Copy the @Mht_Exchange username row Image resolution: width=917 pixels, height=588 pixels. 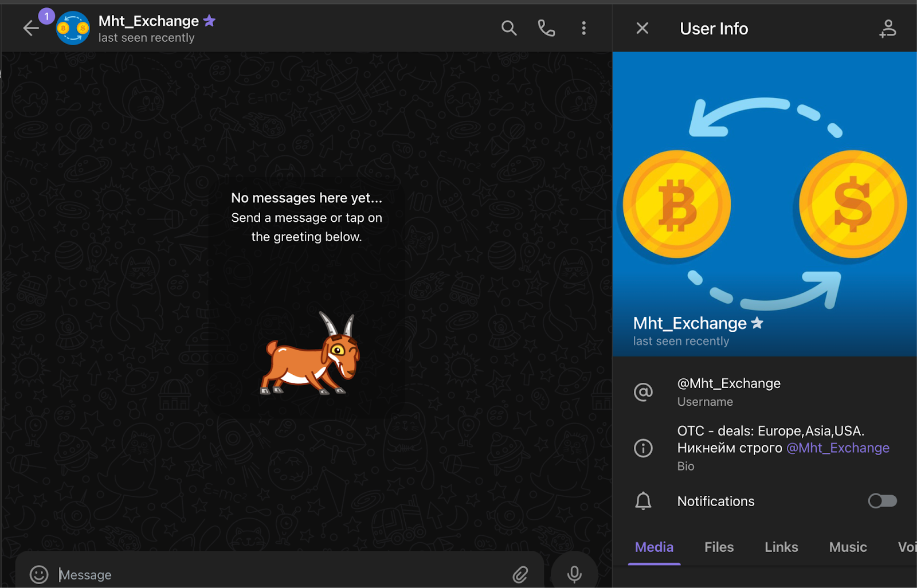tap(765, 392)
